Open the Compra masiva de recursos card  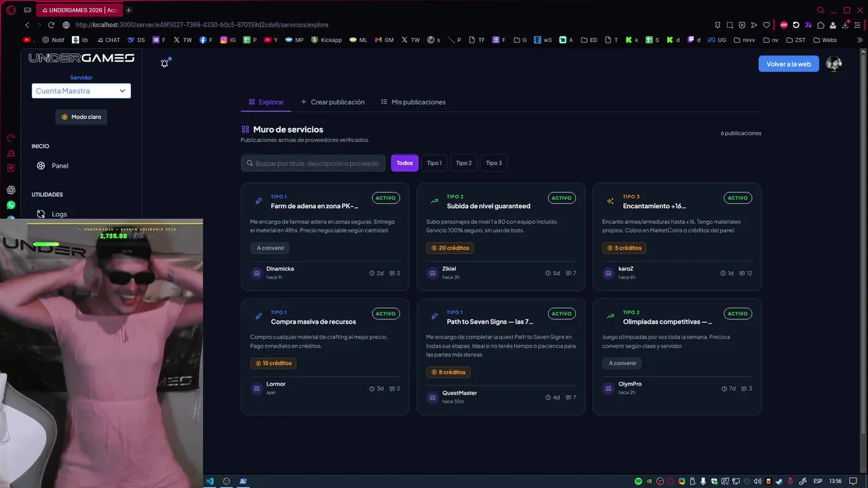(325, 357)
